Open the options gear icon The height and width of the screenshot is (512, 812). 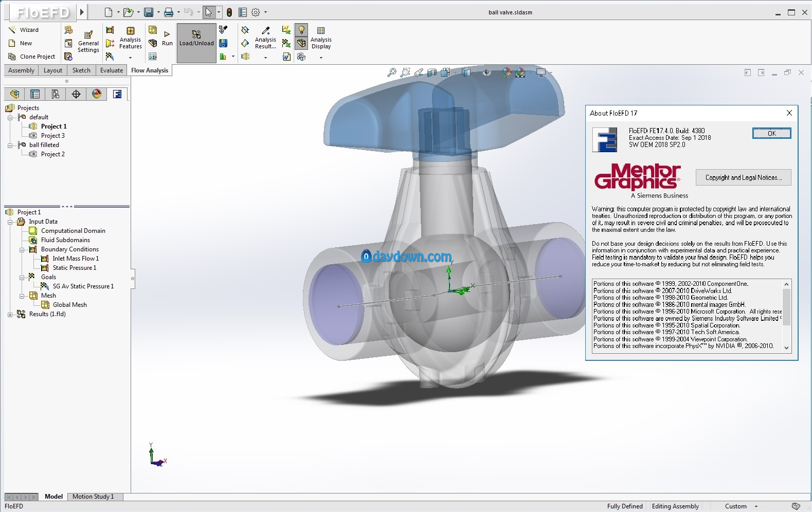pyautogui.click(x=256, y=12)
